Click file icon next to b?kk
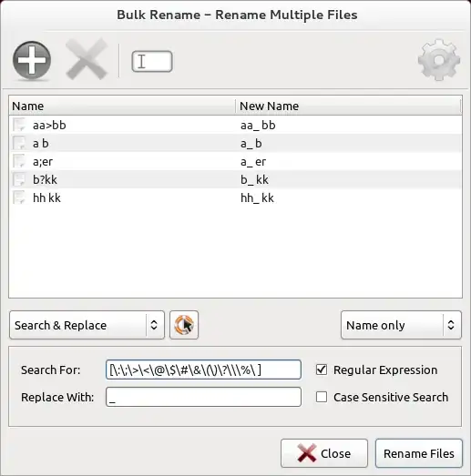Viewport: 471px width, 476px height. (19, 179)
